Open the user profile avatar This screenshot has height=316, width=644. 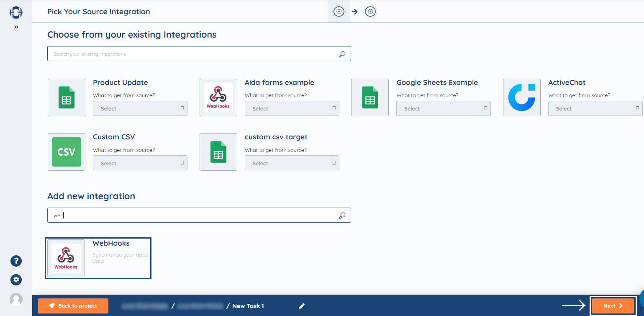(x=16, y=299)
